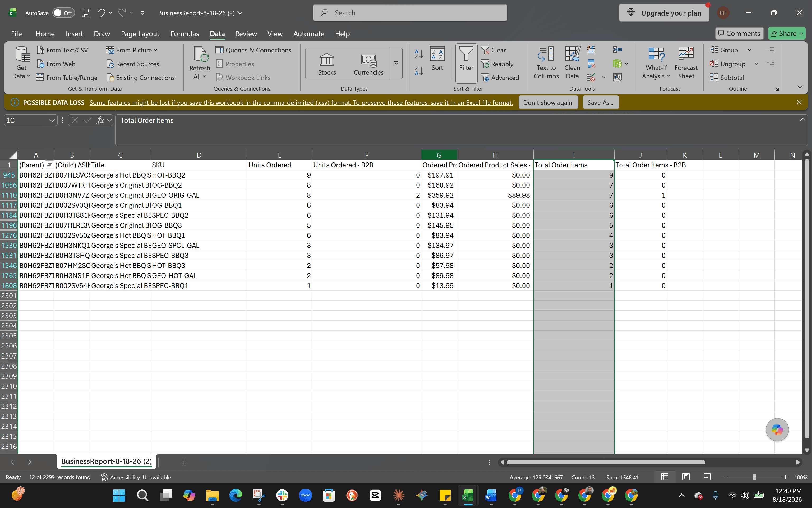Click the Forecast Sheet icon
812x508 pixels.
pos(686,63)
